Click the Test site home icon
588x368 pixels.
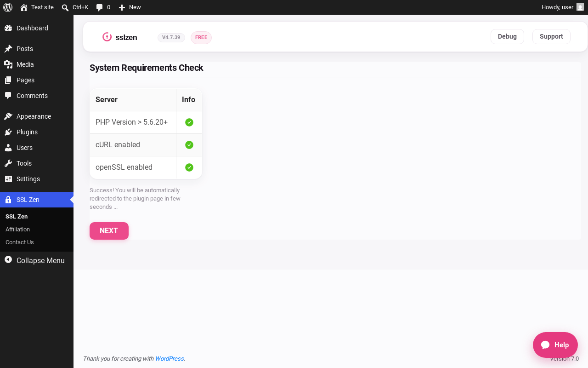click(x=24, y=7)
